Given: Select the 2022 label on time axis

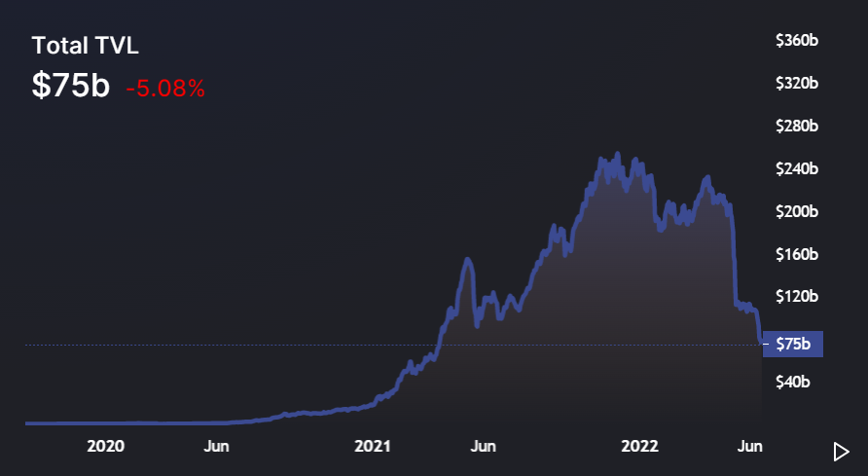Looking at the screenshot, I should pos(640,446).
